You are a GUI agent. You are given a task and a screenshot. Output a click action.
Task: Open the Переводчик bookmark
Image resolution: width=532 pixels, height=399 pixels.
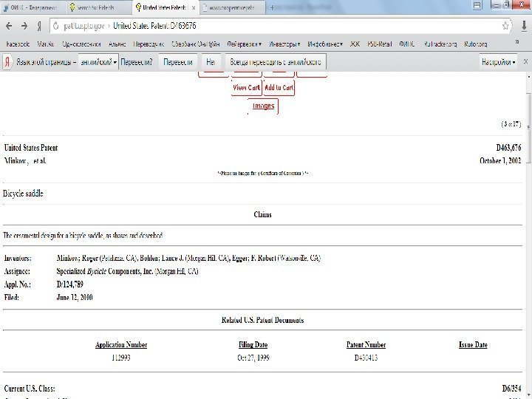[x=149, y=44]
